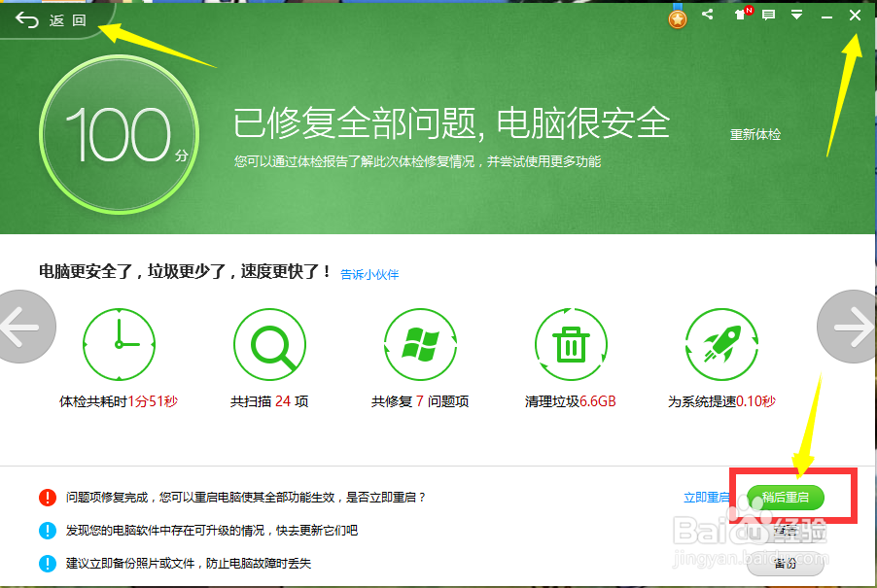This screenshot has height=588, width=877.
Task: Click the trash icon for cleaned 6.6GB junk
Action: tap(571, 344)
